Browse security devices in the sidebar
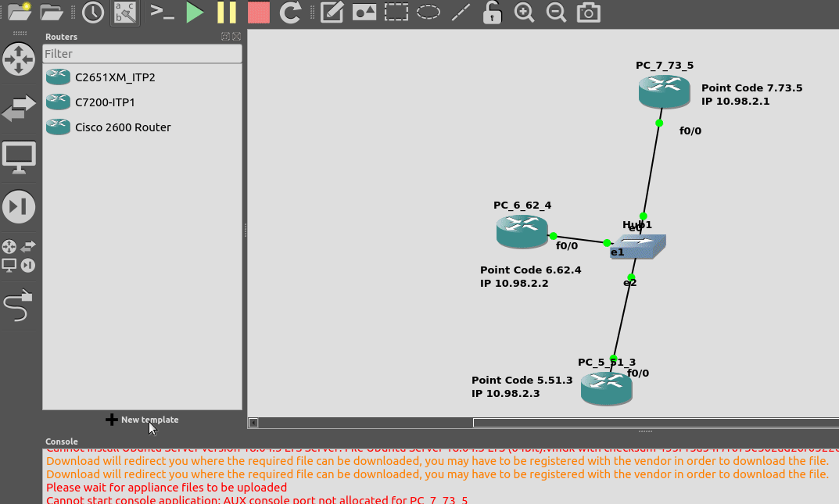The width and height of the screenshot is (839, 504). [19, 207]
